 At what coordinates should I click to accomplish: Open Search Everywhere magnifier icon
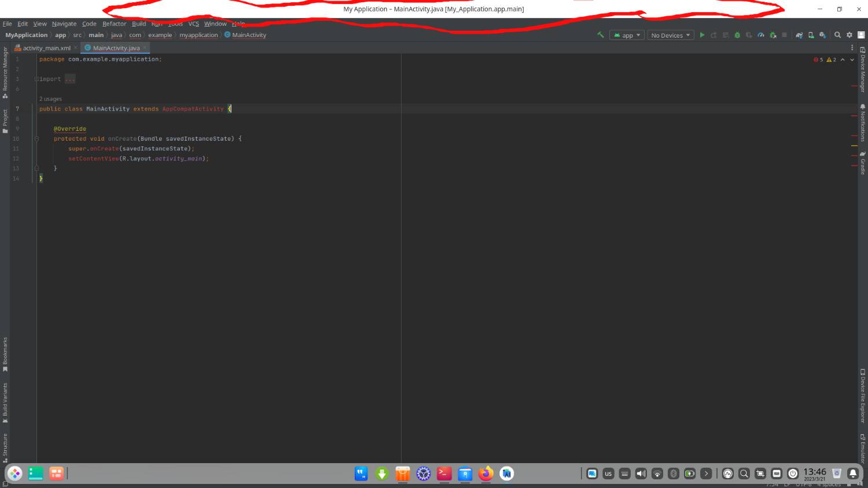[x=837, y=35]
